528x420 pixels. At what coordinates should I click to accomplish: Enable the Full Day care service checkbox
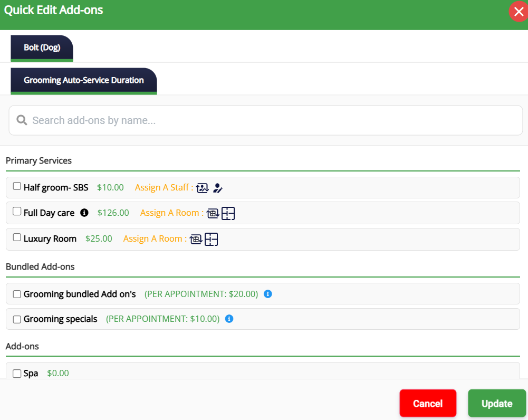pyautogui.click(x=17, y=212)
